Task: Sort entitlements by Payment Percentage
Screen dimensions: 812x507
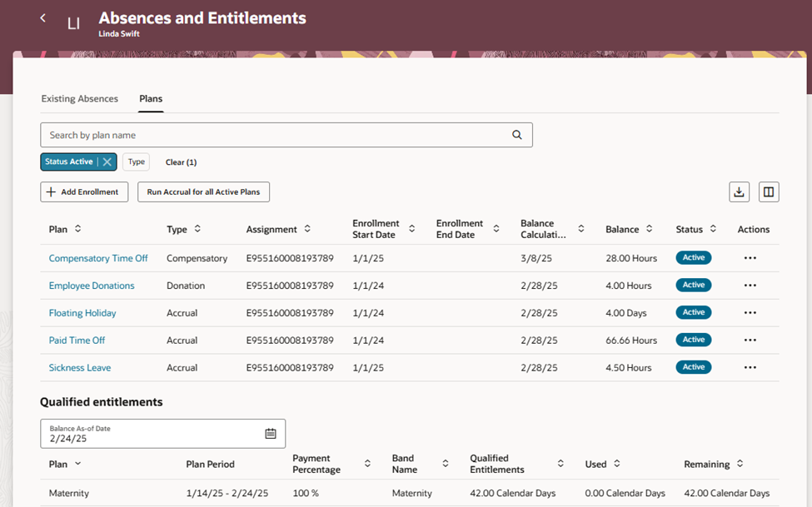Action: [x=367, y=464]
